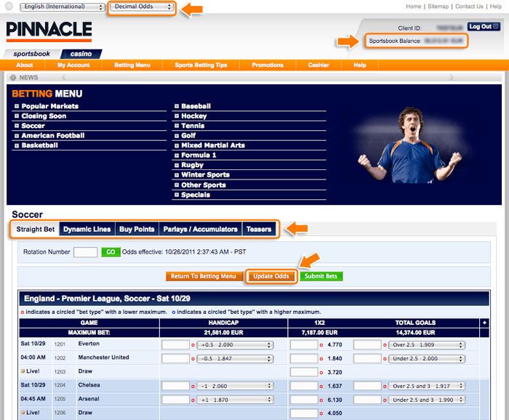This screenshot has height=420, width=509.
Task: Open the Cashier menu
Action: click(x=318, y=65)
